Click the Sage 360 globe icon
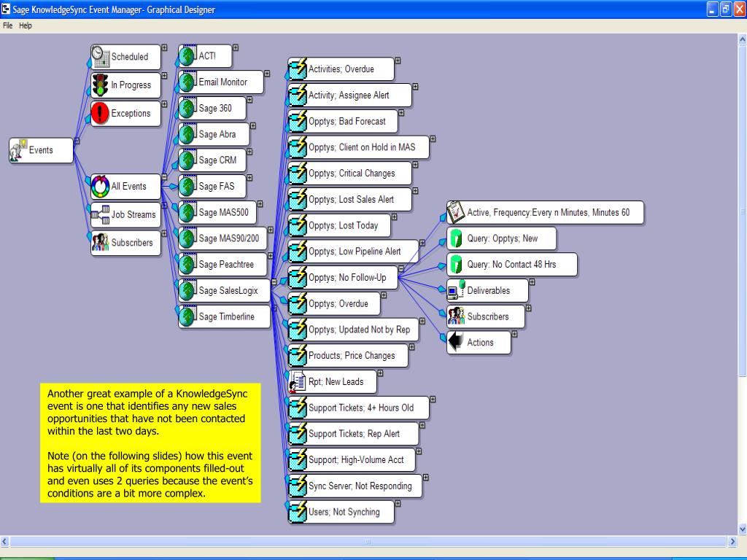The height and width of the screenshot is (560, 747). pos(187,108)
